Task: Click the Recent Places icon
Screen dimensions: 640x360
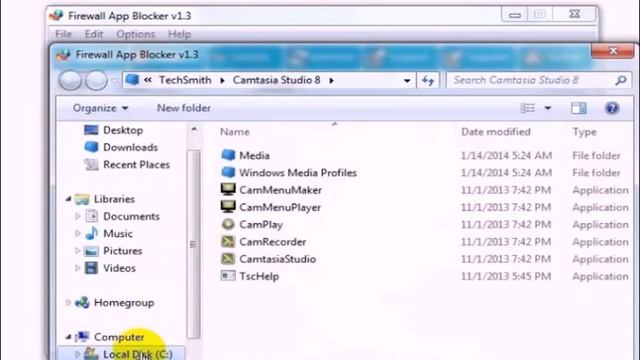Action: pyautogui.click(x=91, y=164)
